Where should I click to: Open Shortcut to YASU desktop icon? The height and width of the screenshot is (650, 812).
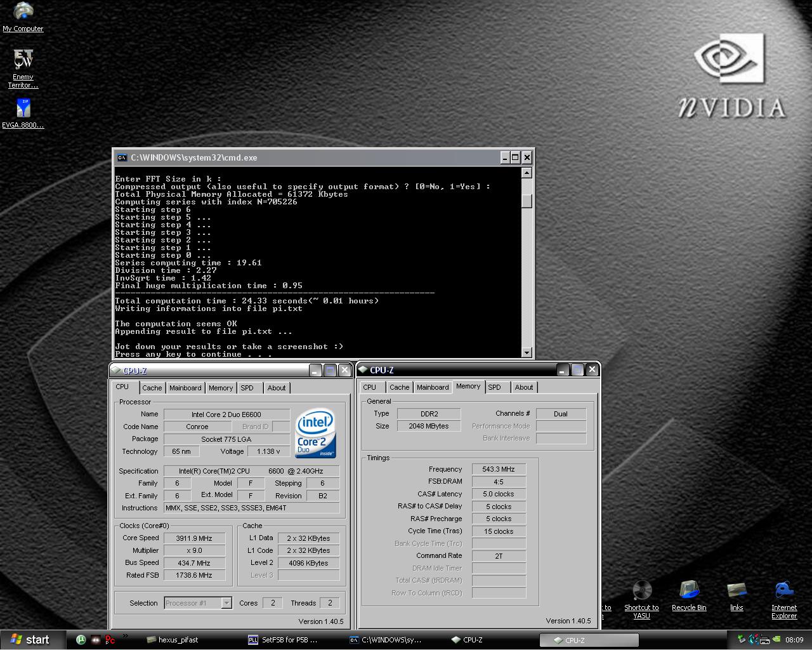click(641, 600)
